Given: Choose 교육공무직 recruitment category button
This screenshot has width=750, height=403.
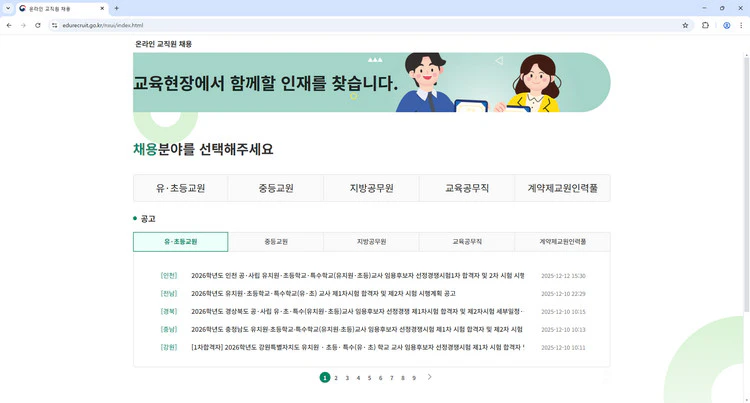Looking at the screenshot, I should coord(467,188).
